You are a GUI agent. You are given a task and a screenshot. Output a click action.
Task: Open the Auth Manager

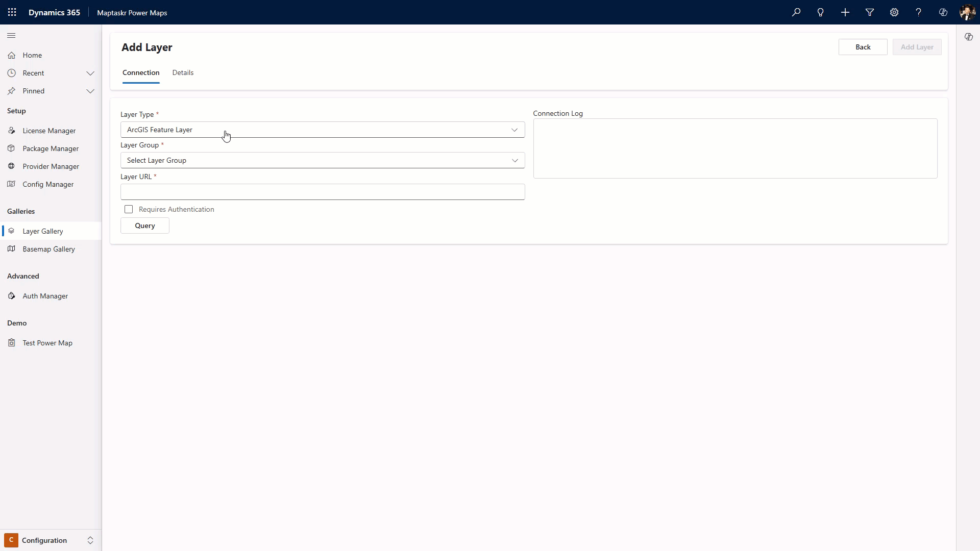pos(45,295)
